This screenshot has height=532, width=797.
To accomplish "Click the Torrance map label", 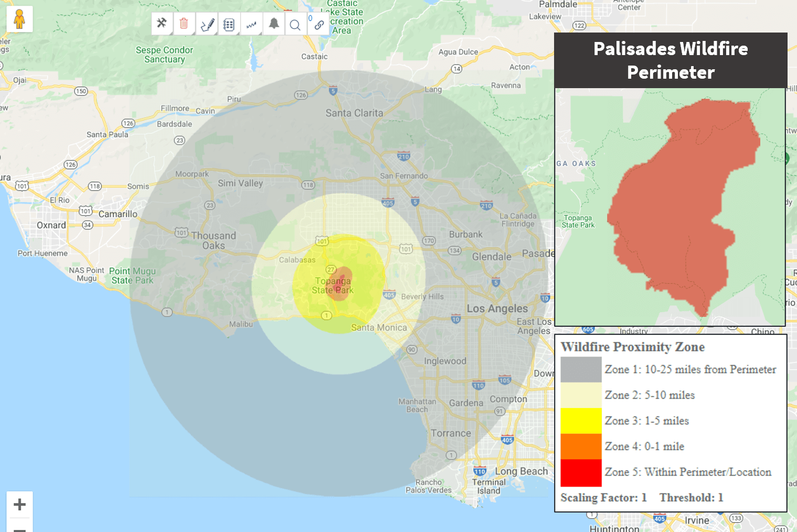I will [451, 433].
